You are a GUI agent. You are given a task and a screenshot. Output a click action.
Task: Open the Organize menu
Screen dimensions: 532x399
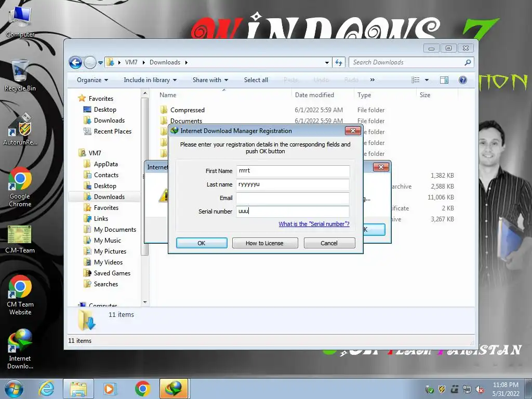(92, 80)
